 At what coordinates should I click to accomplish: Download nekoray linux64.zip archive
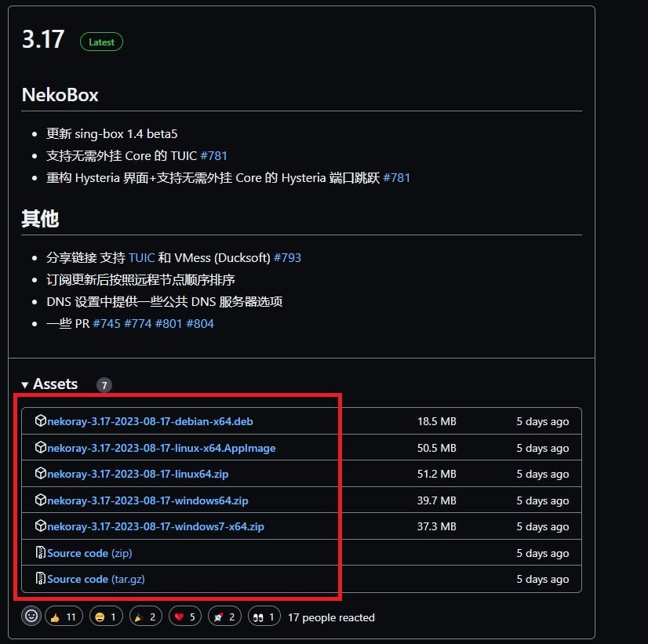(137, 474)
